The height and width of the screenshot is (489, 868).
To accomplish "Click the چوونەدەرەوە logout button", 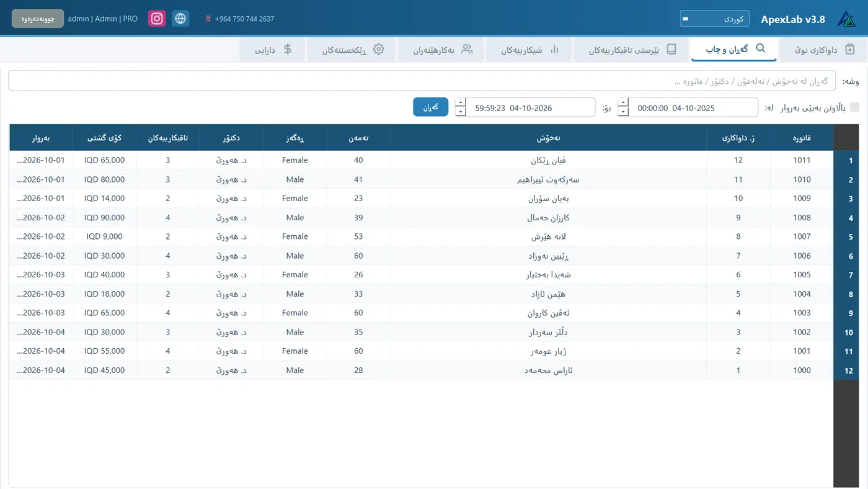I will coord(38,19).
